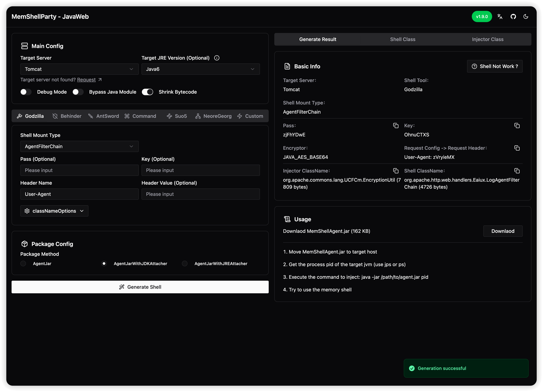Click Encryptor value JAVA_AES_BASE64
This screenshot has width=543, height=392.
click(306, 157)
